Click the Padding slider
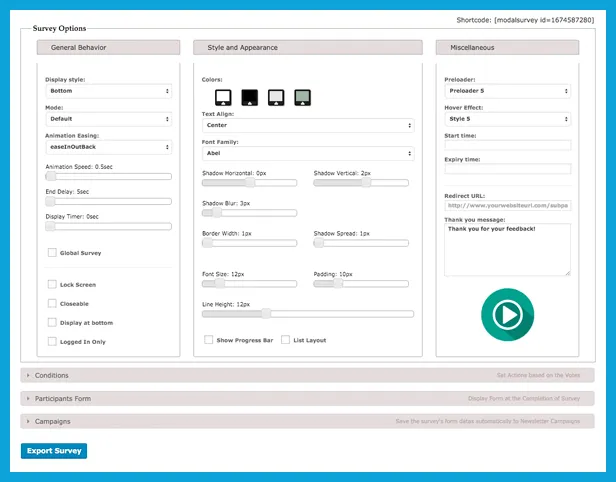The height and width of the screenshot is (482, 616). pos(361,284)
